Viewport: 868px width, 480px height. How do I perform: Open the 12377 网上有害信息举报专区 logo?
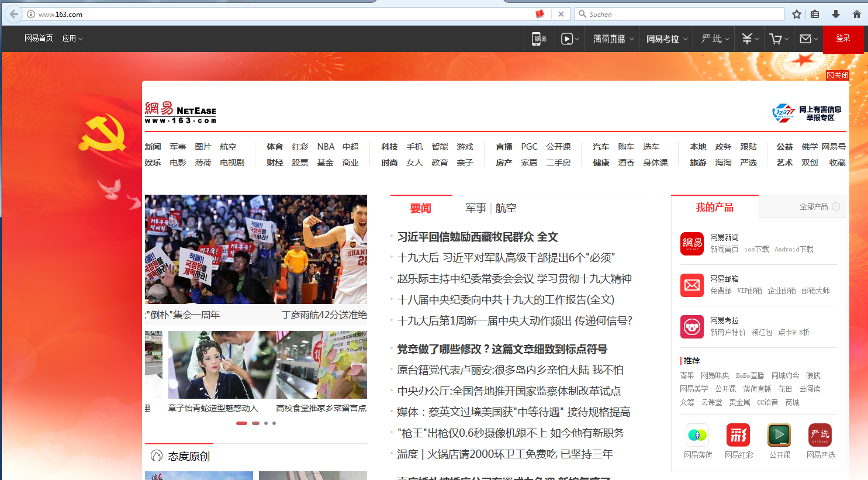807,113
